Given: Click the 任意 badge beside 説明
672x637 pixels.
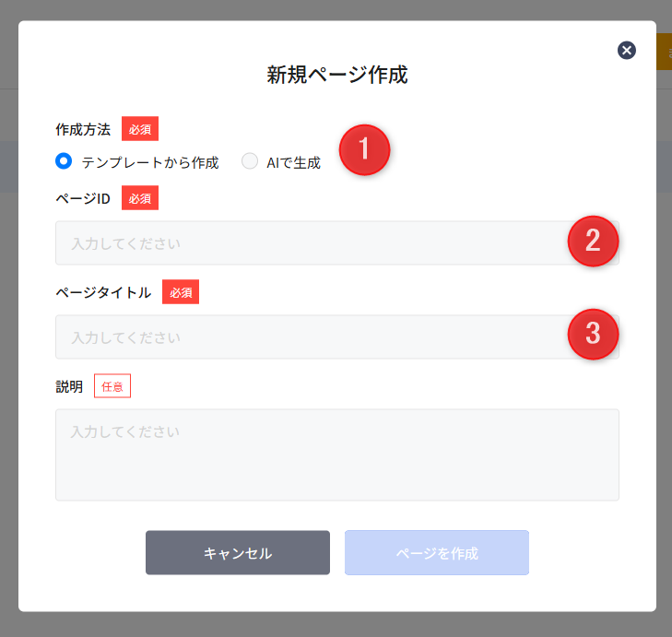Looking at the screenshot, I should tap(112, 386).
